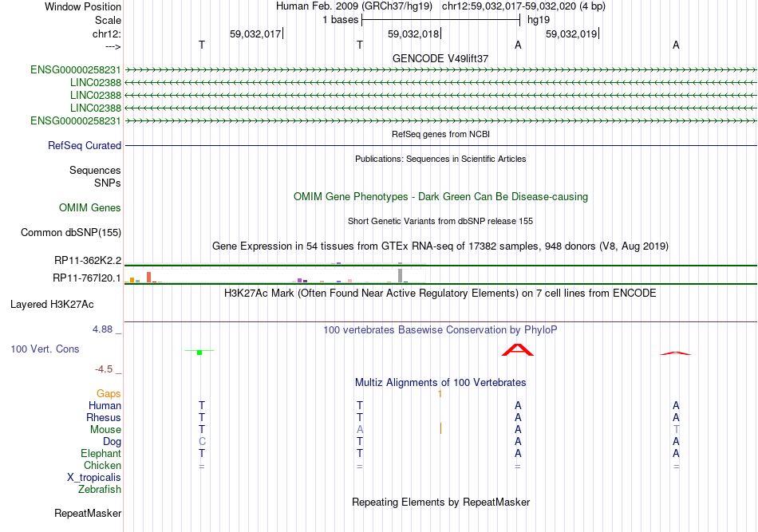Click the 100 Vert. Cons label
The width and height of the screenshot is (758, 532).
[x=45, y=349]
